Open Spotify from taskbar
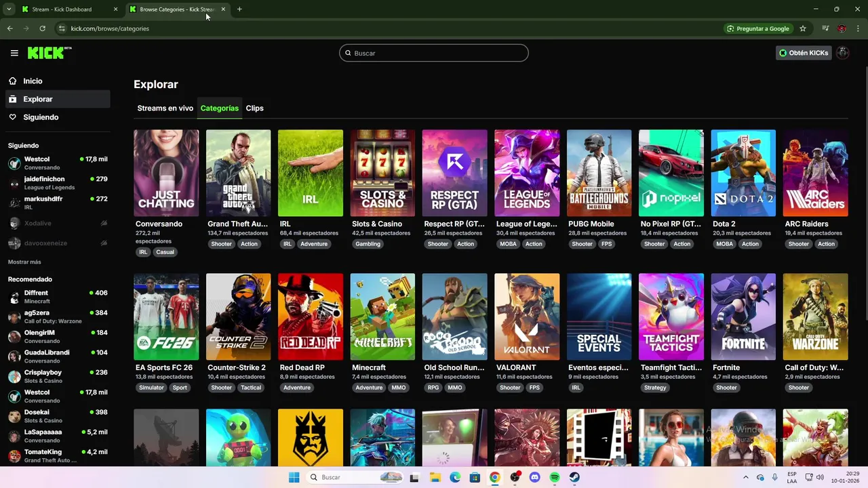This screenshot has width=868, height=488. pos(555,477)
